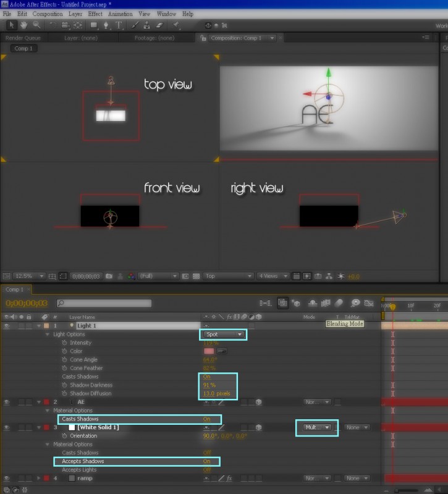
Task: Click the Hide Shy Layers icon
Action: [x=313, y=303]
